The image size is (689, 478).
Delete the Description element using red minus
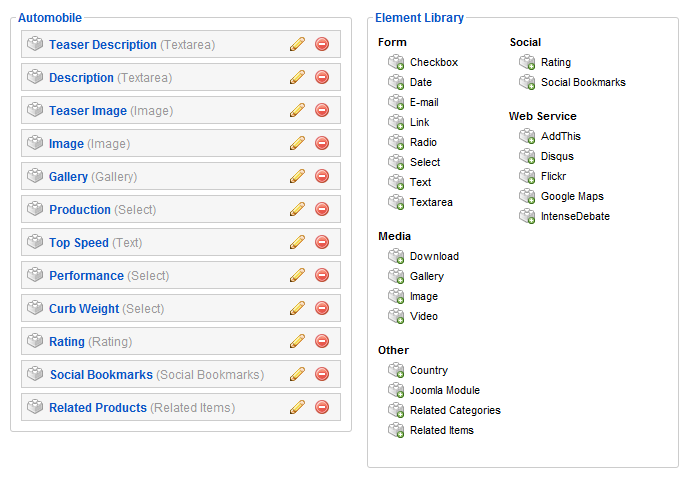click(x=322, y=77)
